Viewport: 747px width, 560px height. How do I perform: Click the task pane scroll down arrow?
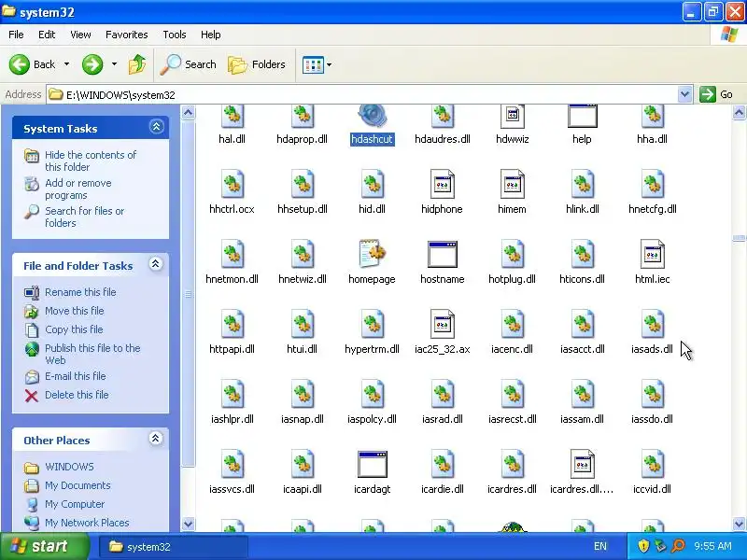pos(189,524)
